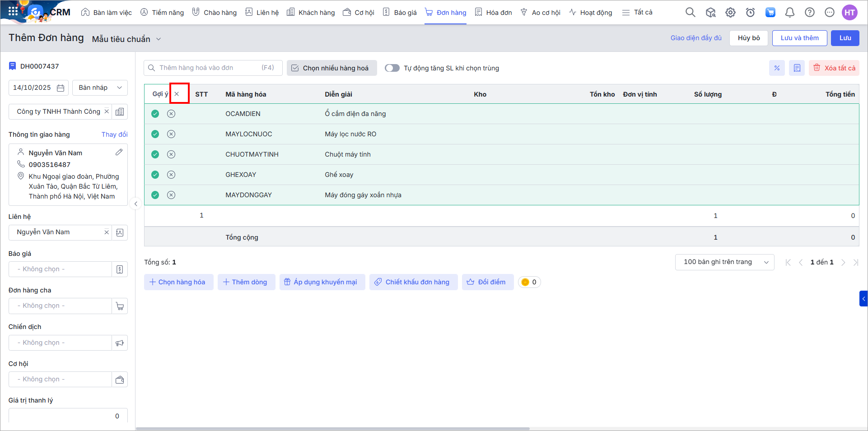The image size is (868, 431).
Task: Accept the GHEXOAY suggestion checkmark
Action: point(155,175)
